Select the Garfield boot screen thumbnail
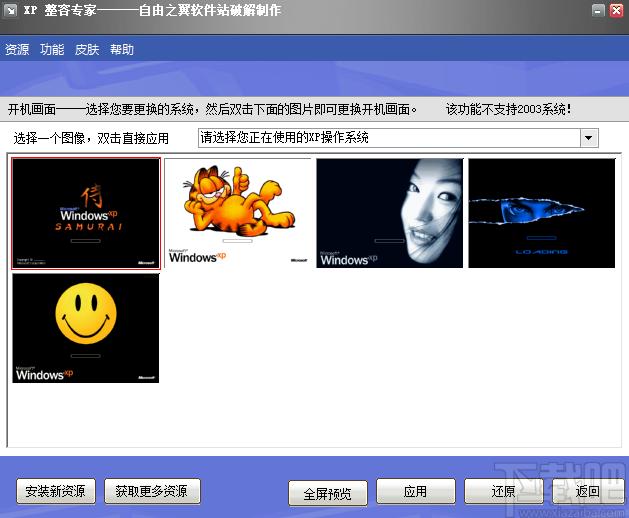Screen dimensions: 629x518 tap(237, 213)
